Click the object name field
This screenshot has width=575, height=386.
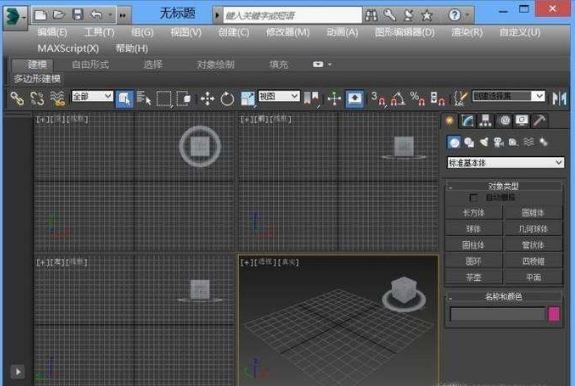pyautogui.click(x=498, y=314)
